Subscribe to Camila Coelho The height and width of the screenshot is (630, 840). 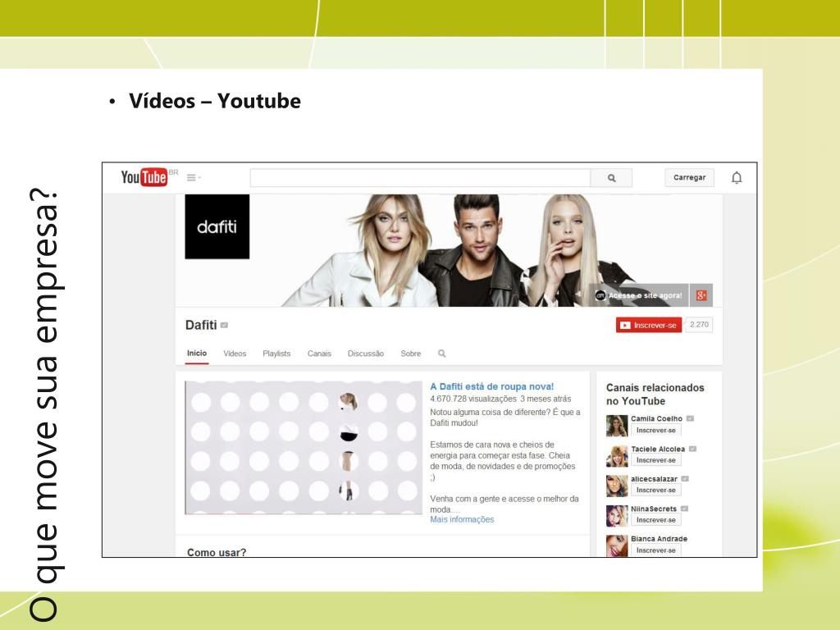pyautogui.click(x=655, y=430)
